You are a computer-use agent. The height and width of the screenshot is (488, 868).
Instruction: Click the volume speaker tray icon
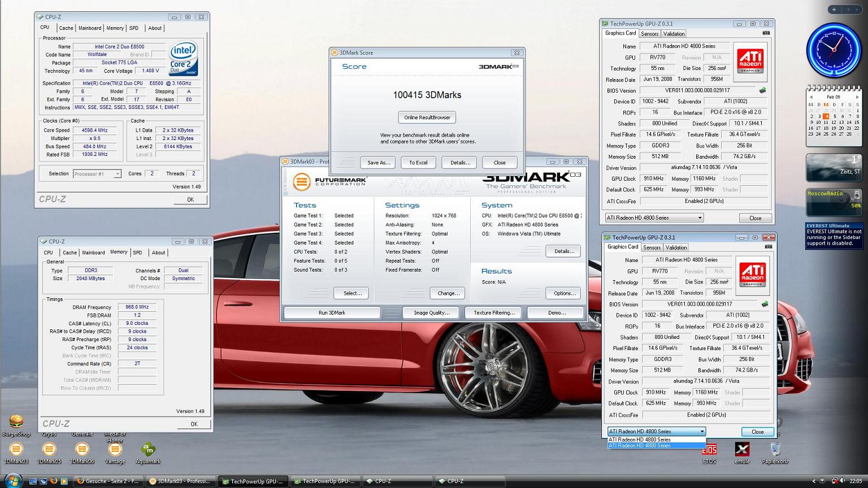843,481
